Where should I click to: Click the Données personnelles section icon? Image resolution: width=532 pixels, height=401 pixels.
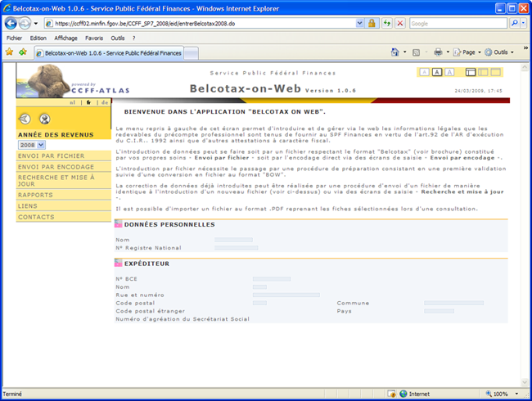(x=118, y=224)
